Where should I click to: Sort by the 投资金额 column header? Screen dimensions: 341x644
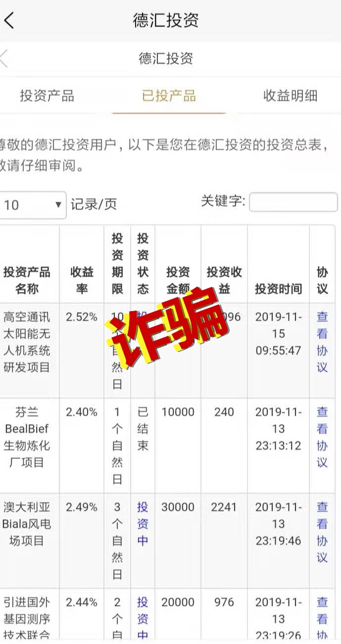click(178, 280)
